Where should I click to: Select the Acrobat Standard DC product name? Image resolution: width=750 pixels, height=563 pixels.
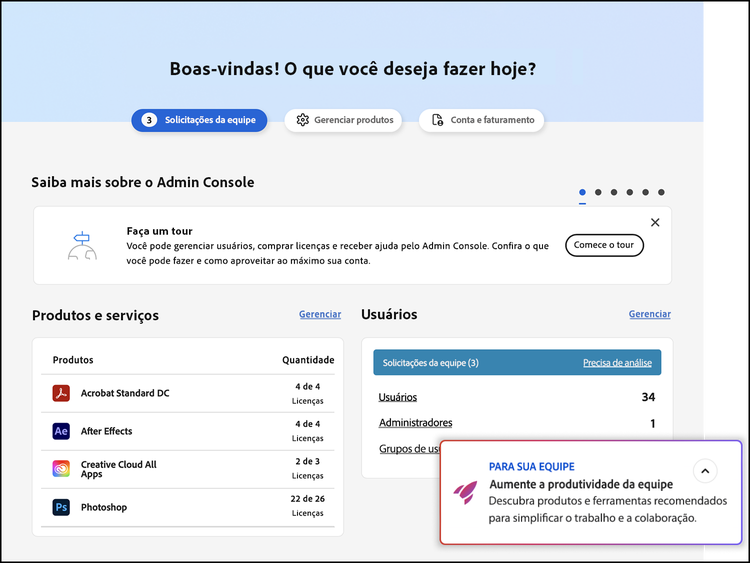(x=125, y=393)
